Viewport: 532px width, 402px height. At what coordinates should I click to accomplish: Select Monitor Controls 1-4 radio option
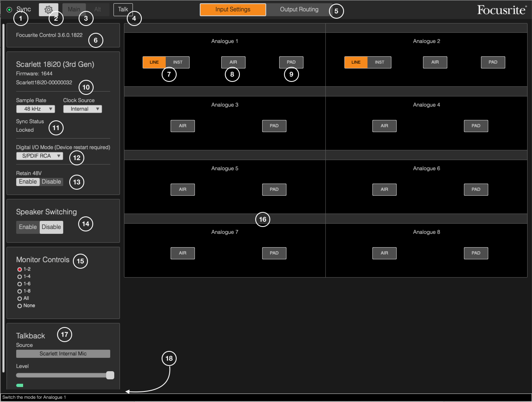[x=19, y=277]
